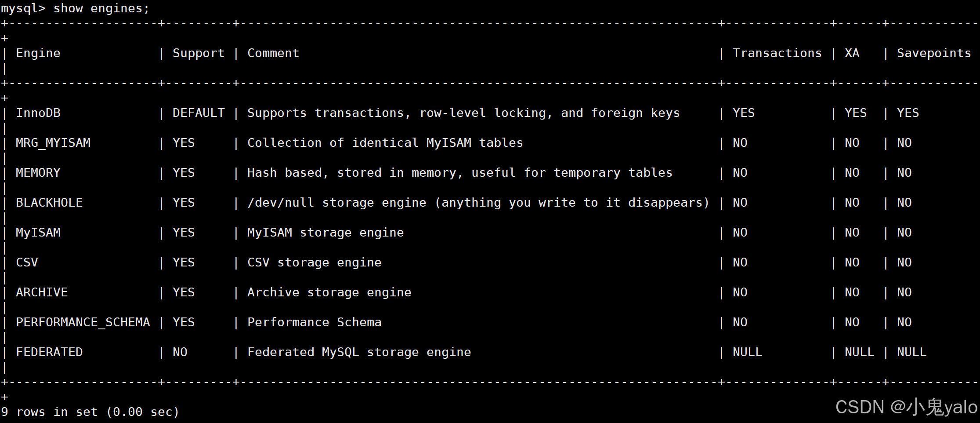Click the Transactions column header
This screenshot has height=423, width=980.
pos(777,53)
